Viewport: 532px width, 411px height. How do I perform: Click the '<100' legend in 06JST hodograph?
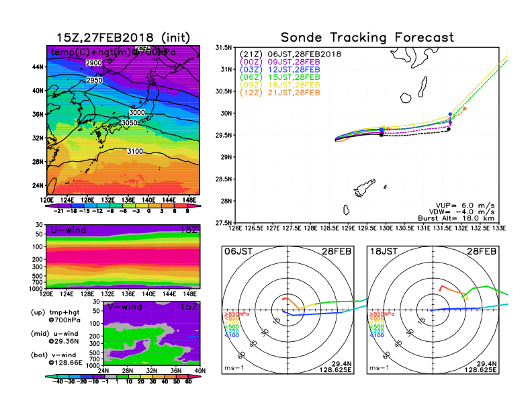231,335
